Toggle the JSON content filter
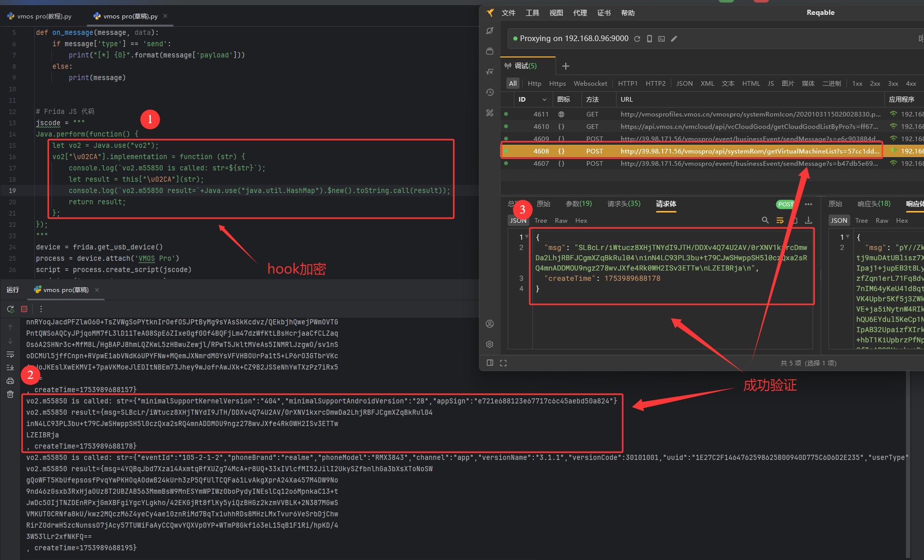Image resolution: width=924 pixels, height=560 pixels. [684, 83]
